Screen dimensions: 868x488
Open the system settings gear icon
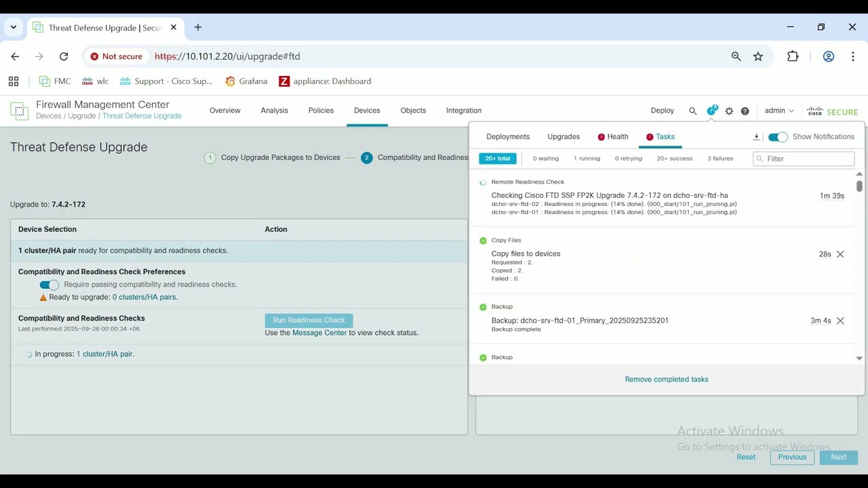click(x=729, y=111)
